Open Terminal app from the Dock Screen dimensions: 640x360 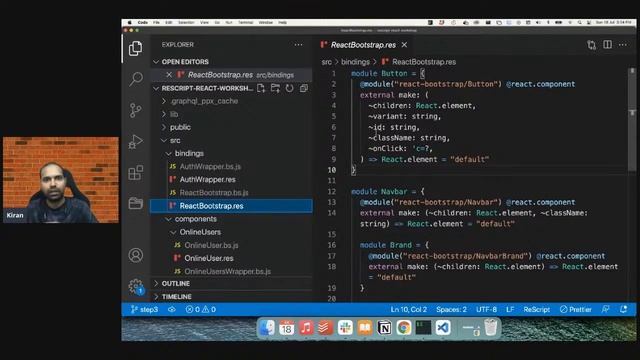tap(423, 327)
